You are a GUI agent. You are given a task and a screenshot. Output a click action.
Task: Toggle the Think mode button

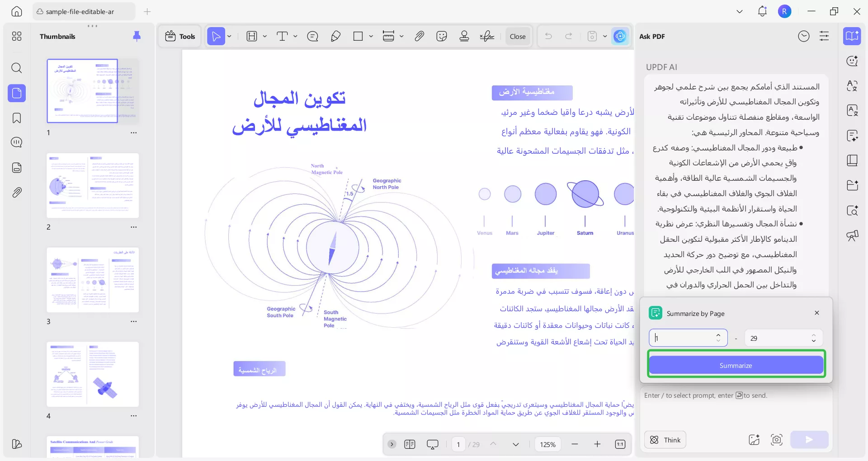pyautogui.click(x=665, y=440)
